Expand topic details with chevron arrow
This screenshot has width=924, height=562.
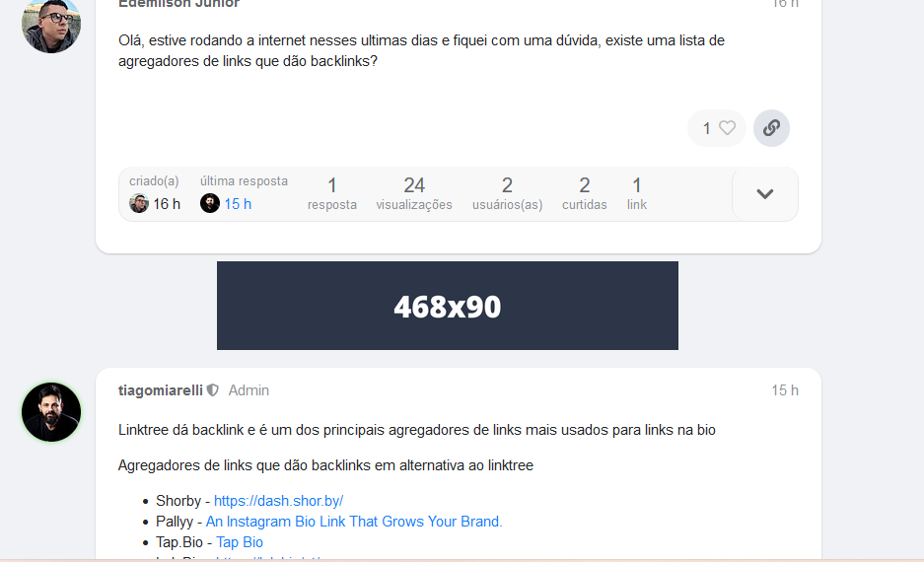point(765,194)
